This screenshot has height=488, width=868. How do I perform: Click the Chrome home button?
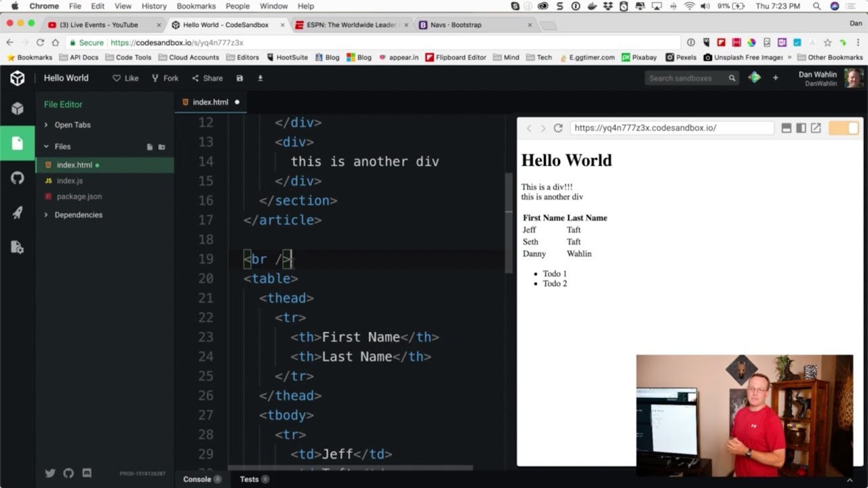click(x=55, y=42)
